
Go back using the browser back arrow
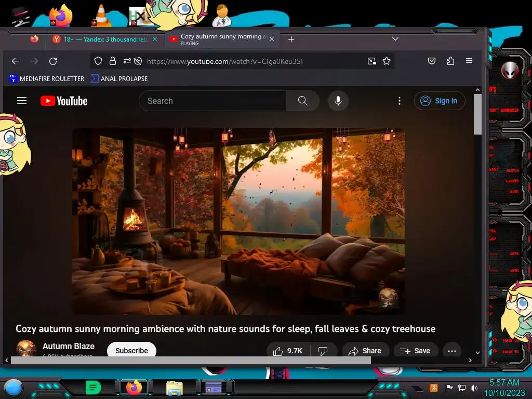pyautogui.click(x=16, y=61)
